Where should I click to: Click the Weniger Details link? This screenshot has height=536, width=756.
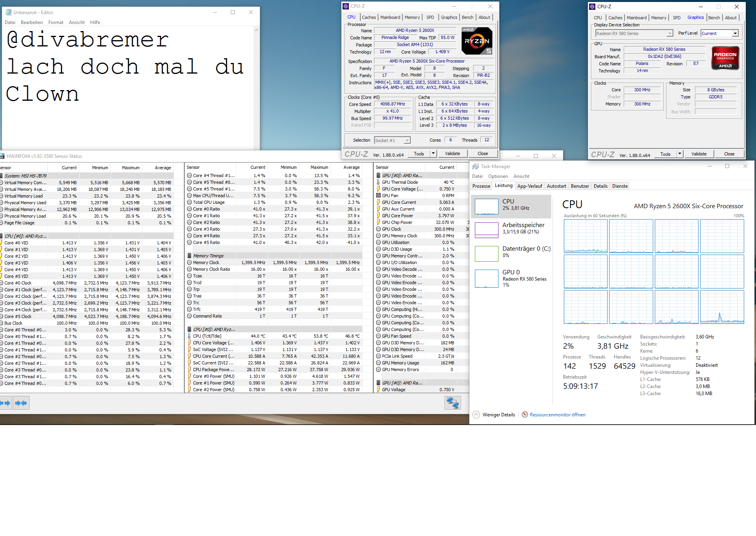point(499,415)
